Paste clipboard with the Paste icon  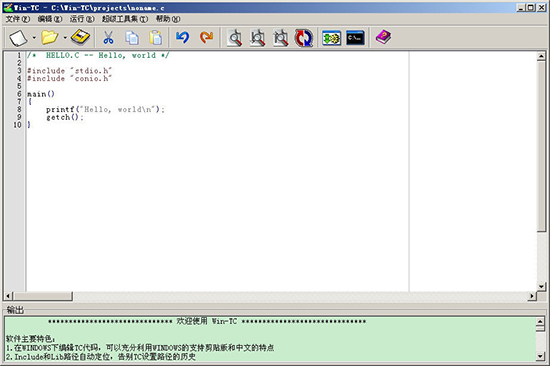tap(156, 38)
